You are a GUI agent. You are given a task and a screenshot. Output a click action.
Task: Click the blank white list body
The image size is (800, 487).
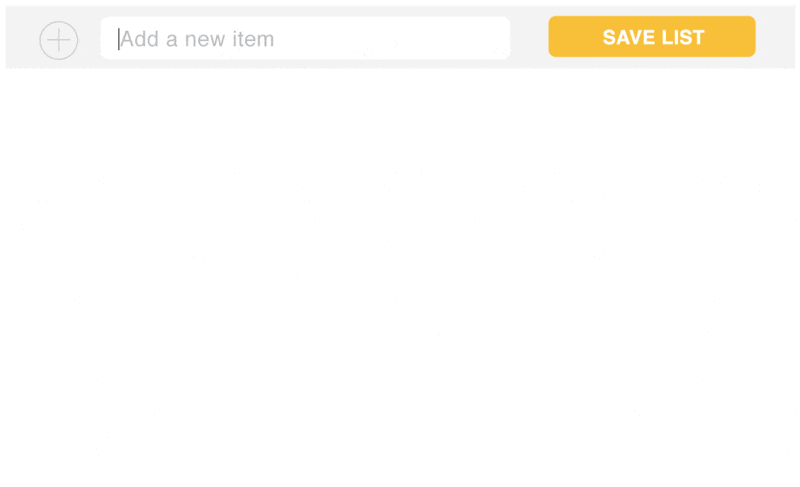(400, 277)
